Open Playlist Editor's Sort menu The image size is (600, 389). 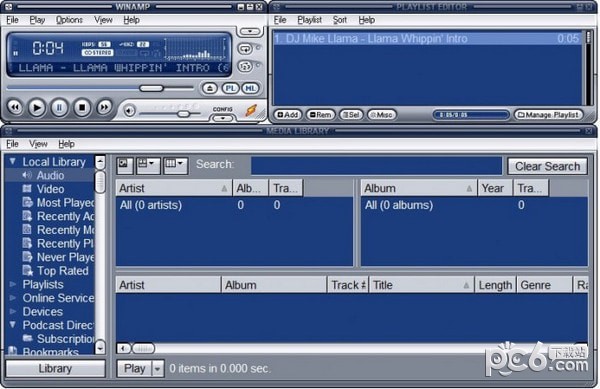pos(340,20)
